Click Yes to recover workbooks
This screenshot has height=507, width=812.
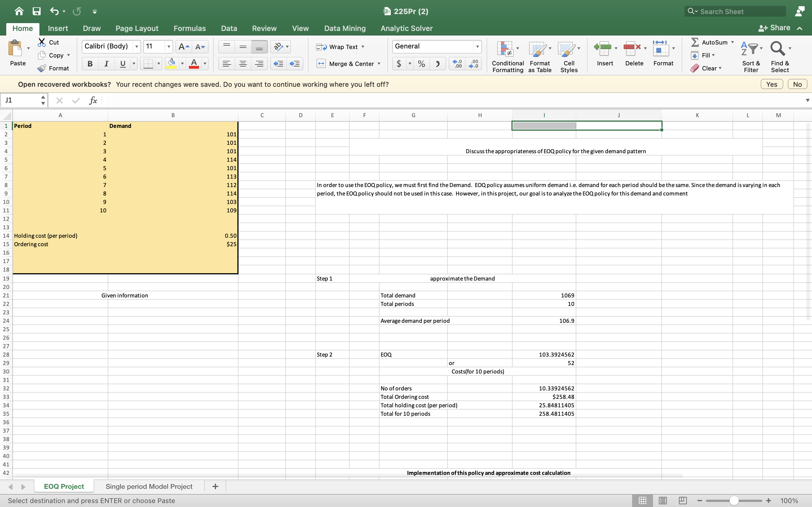[x=771, y=84]
